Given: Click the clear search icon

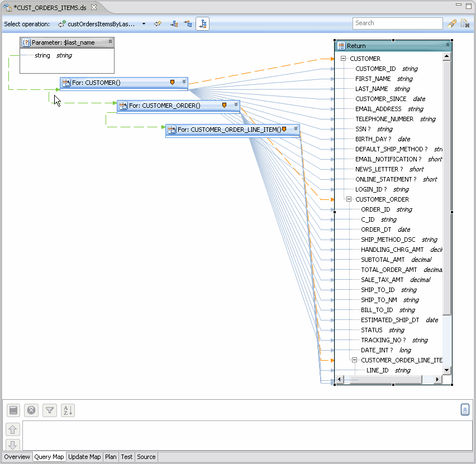Looking at the screenshot, I should click(x=464, y=23).
